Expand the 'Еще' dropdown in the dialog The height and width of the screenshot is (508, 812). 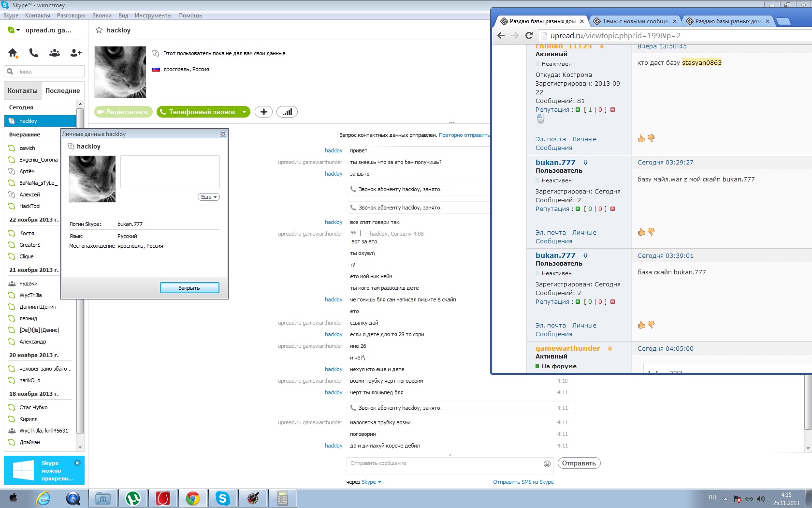[x=209, y=197]
